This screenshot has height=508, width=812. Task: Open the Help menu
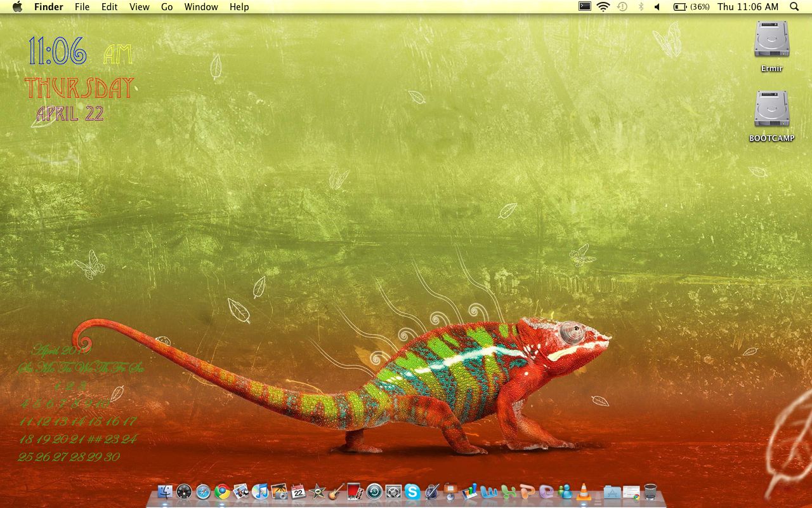pyautogui.click(x=239, y=7)
